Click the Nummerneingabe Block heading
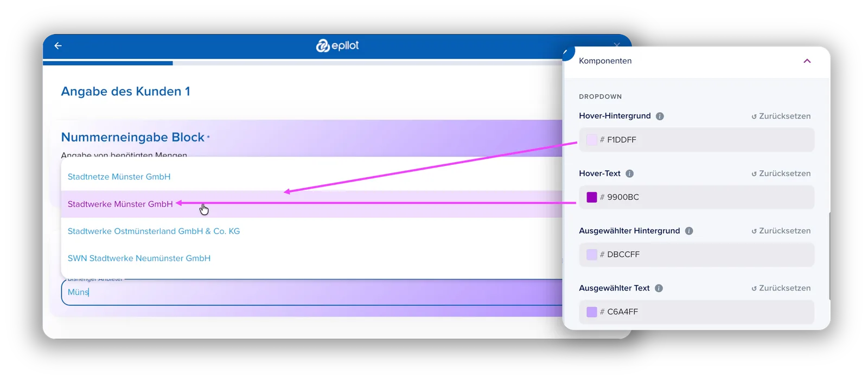Image resolution: width=868 pixels, height=381 pixels. [x=133, y=137]
